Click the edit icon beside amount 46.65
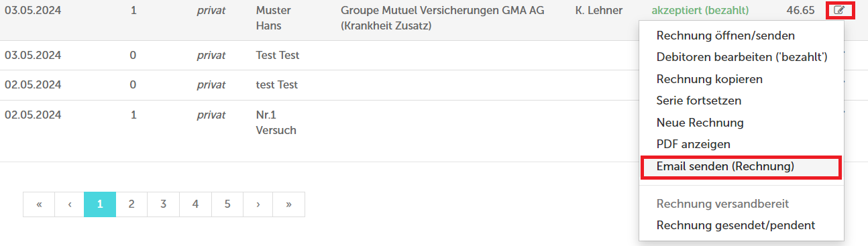This screenshot has height=246, width=868. click(839, 10)
